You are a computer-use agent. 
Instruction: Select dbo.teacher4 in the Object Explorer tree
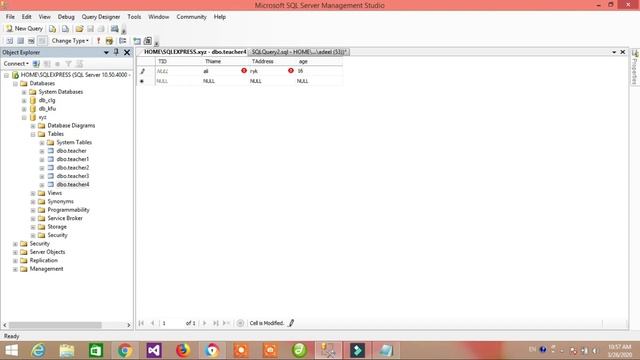click(73, 184)
